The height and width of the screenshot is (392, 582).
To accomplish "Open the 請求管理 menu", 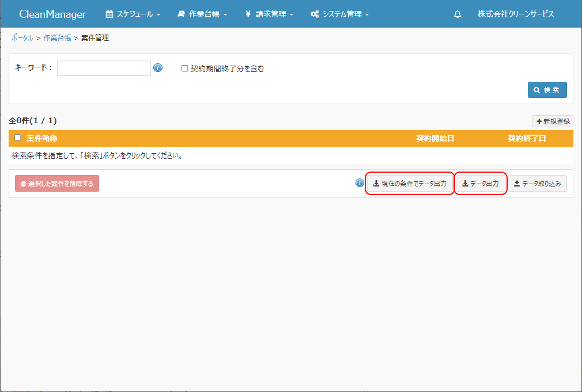I will [x=270, y=14].
